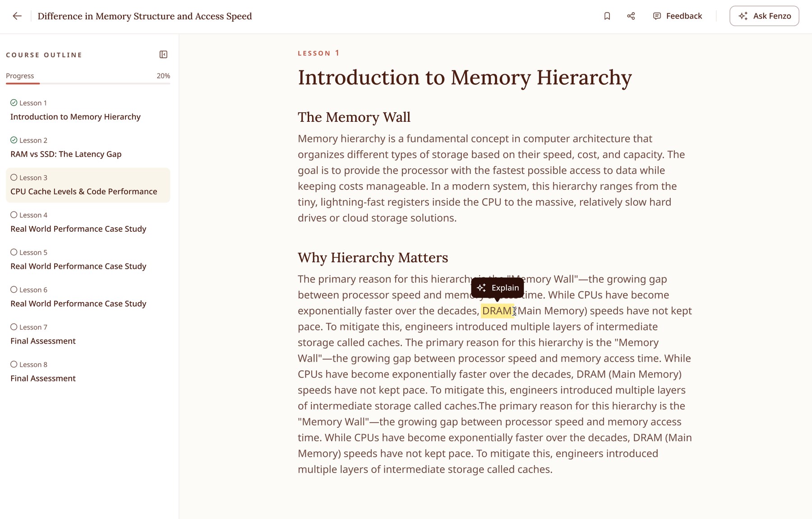Viewport: 812px width, 519px height.
Task: Select CPU Cache Levels & Code Performance
Action: pyautogui.click(x=88, y=185)
